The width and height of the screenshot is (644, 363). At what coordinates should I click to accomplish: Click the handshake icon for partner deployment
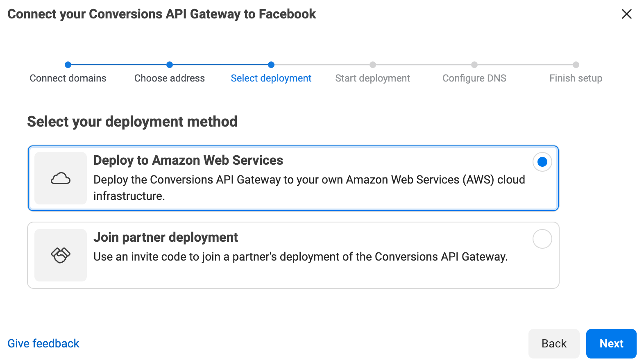(61, 255)
